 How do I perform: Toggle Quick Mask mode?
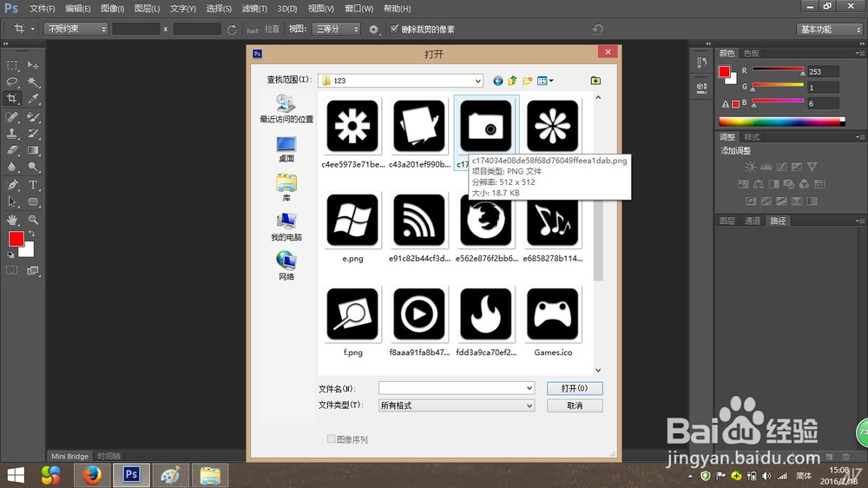click(11, 270)
